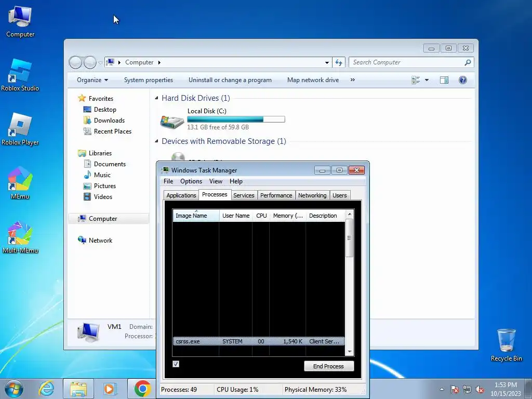Select Computer in navigation pane
The width and height of the screenshot is (532, 399).
click(103, 219)
